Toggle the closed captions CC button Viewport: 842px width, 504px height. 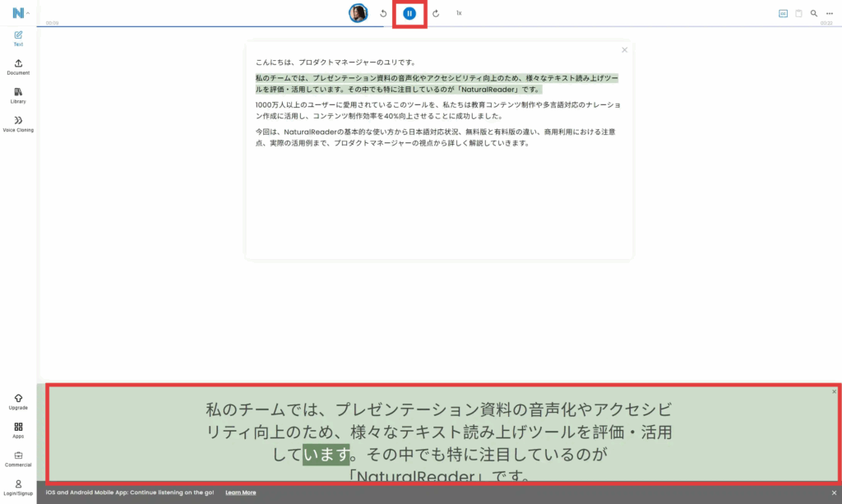pyautogui.click(x=783, y=13)
